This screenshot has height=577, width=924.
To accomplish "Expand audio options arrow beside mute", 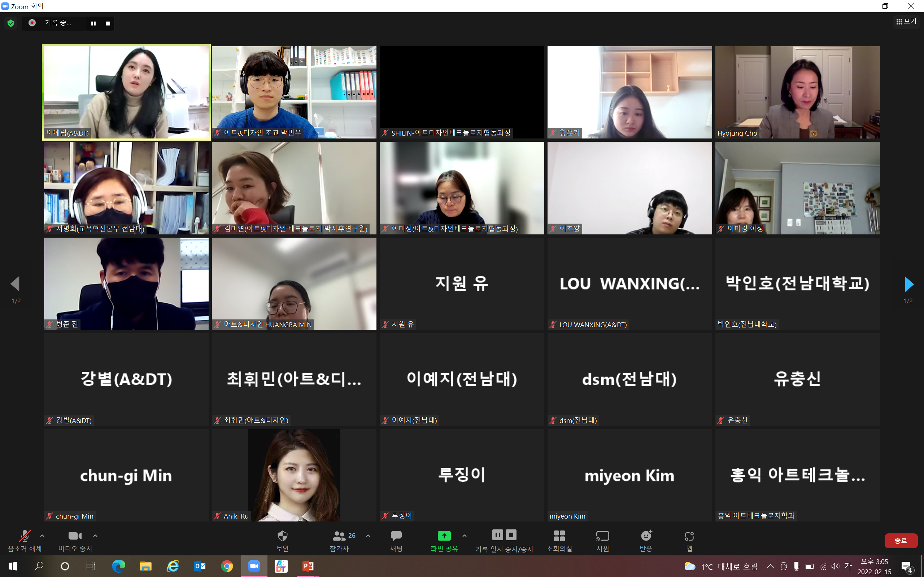I will point(42,536).
